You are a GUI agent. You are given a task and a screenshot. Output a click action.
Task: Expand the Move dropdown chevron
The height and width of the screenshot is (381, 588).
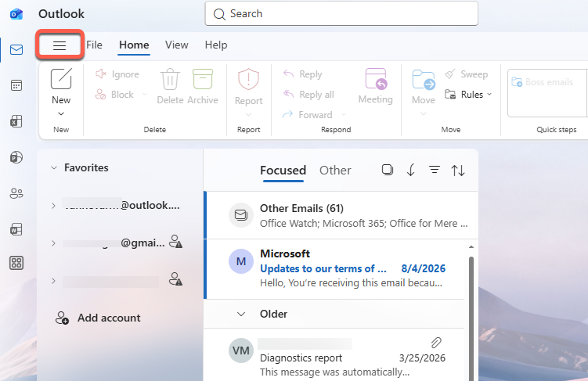pos(424,113)
